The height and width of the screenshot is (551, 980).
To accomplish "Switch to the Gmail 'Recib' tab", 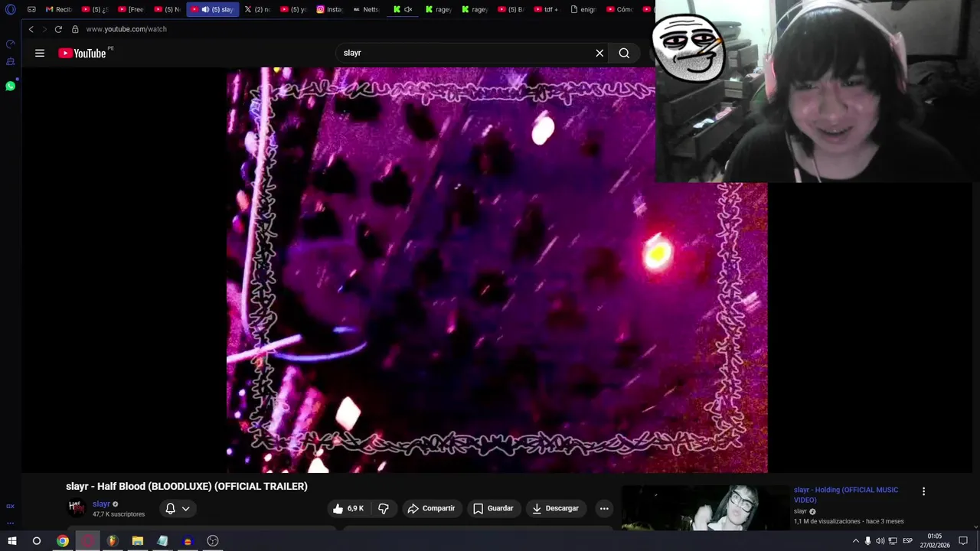I will coord(58,9).
